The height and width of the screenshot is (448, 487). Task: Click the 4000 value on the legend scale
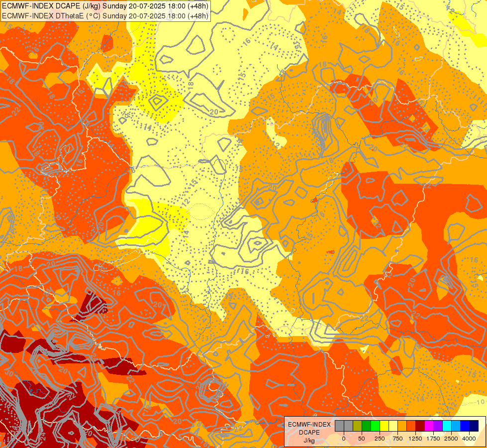pyautogui.click(x=469, y=439)
